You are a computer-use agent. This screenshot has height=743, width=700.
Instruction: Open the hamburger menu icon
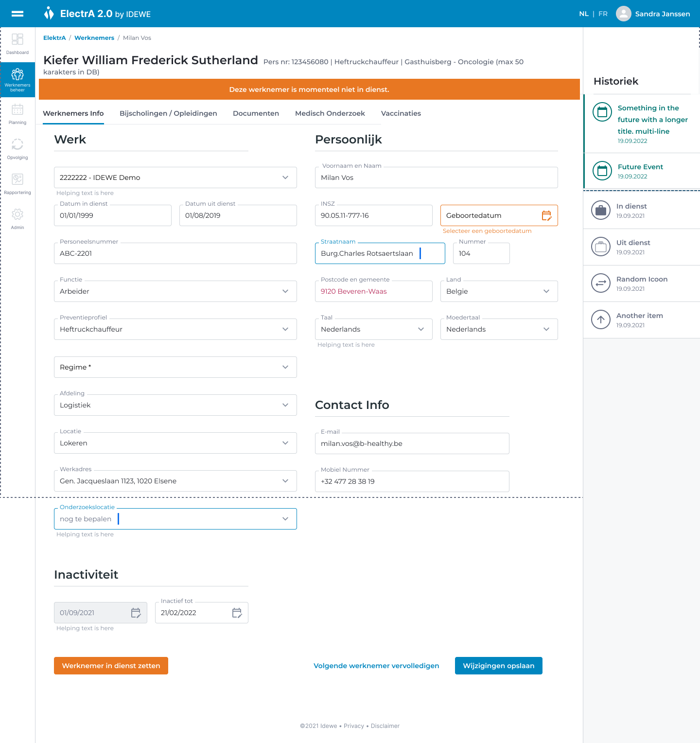tap(17, 14)
